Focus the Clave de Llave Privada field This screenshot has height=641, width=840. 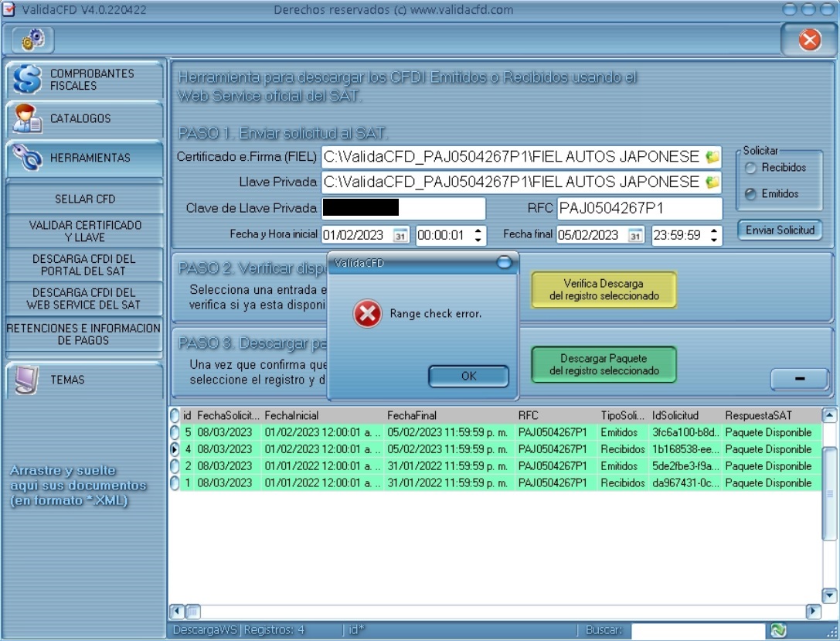click(x=403, y=208)
